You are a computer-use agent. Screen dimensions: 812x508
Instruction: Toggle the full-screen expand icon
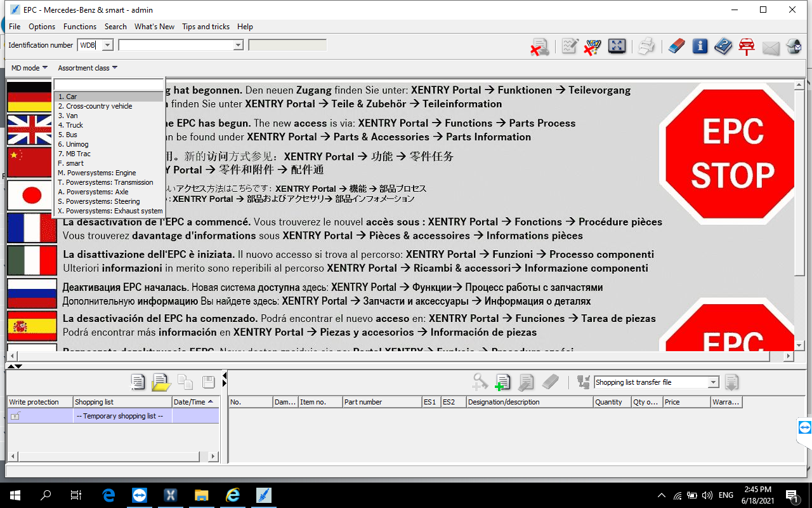pyautogui.click(x=617, y=46)
